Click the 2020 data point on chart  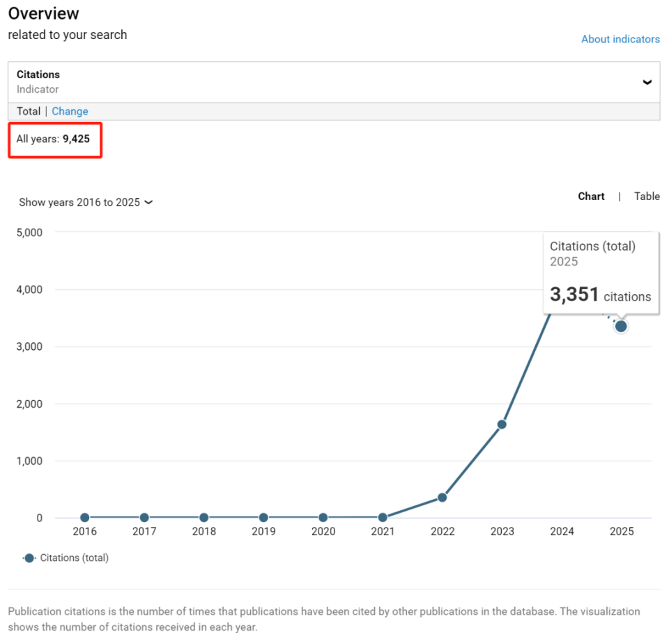pyautogui.click(x=323, y=518)
